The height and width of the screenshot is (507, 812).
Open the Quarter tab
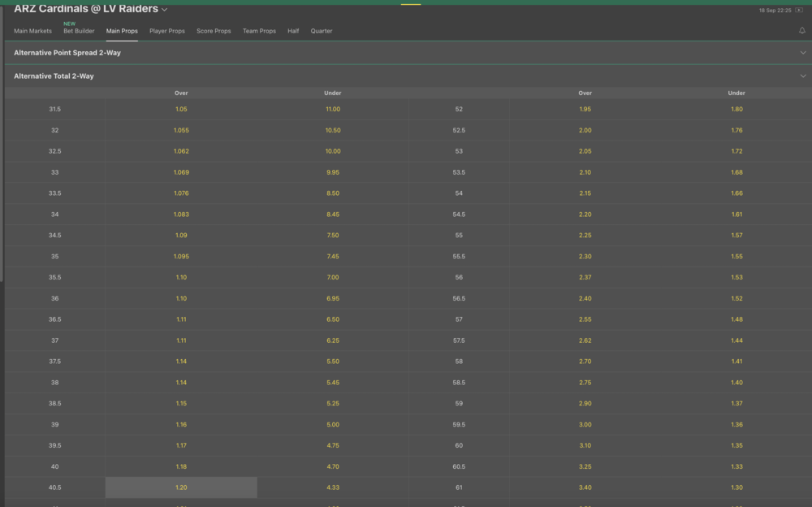pyautogui.click(x=322, y=31)
